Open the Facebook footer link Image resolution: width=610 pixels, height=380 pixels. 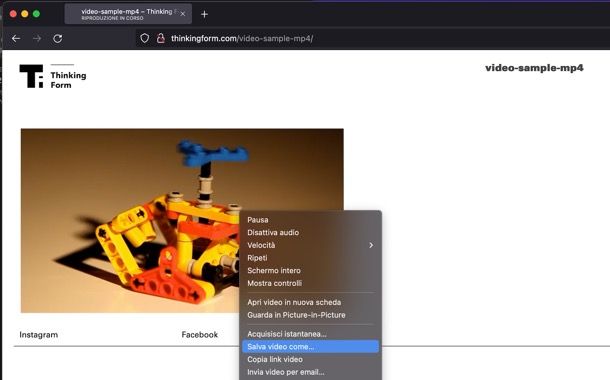pyautogui.click(x=200, y=334)
